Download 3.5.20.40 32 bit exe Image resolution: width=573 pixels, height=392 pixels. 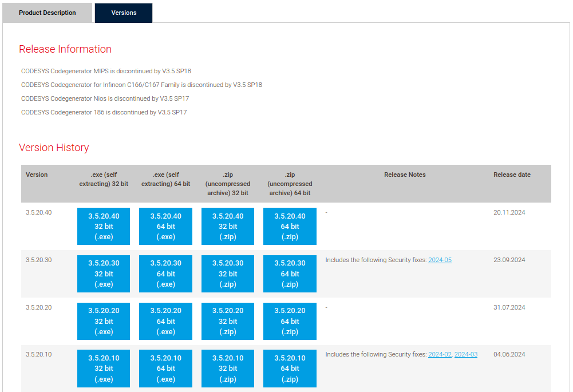[104, 227]
